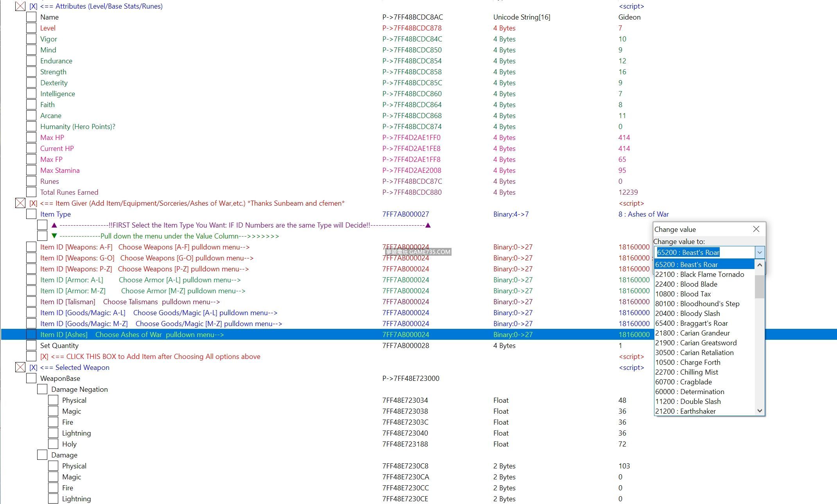Toggle the Attributes script checkbox
Screen dimensions: 837x504
(x=20, y=6)
